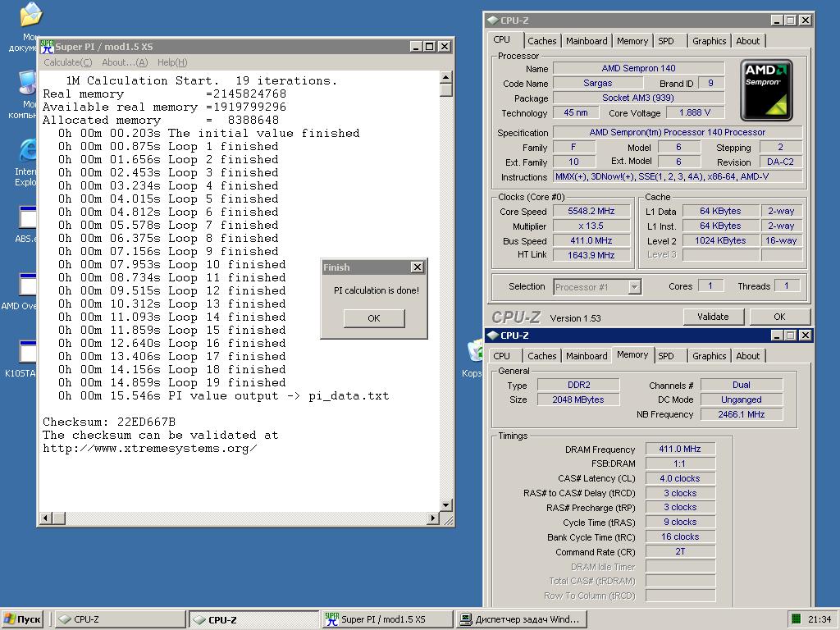Image resolution: width=840 pixels, height=630 pixels.
Task: Click Super PI horizontal scrollbar left arrow
Action: [46, 518]
